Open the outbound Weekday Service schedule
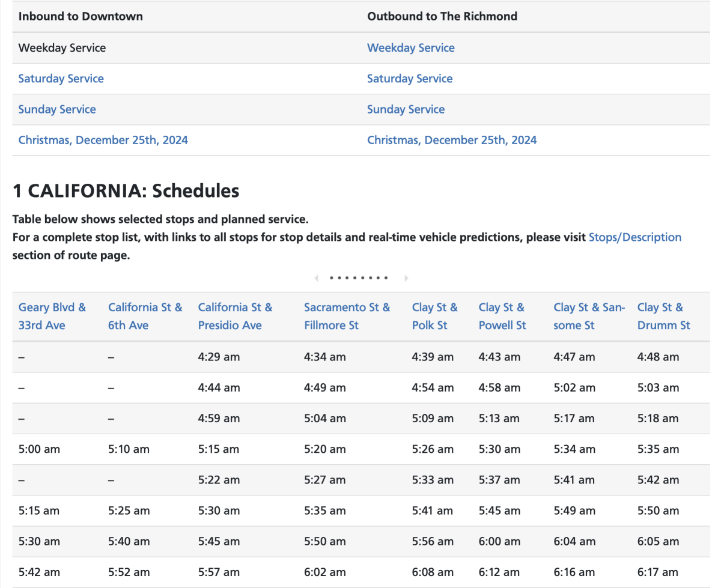Viewport: 721px width, 588px height. click(411, 47)
